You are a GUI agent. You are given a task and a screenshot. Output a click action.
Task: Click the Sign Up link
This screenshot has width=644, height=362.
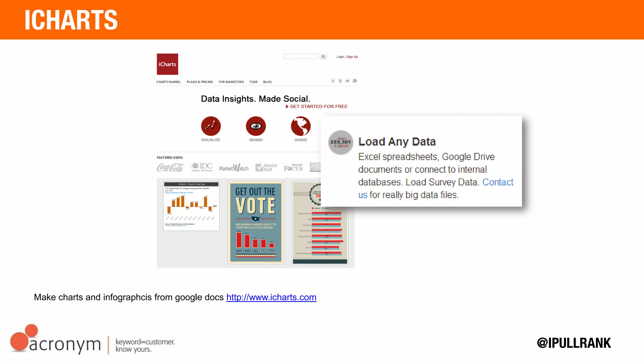(352, 57)
